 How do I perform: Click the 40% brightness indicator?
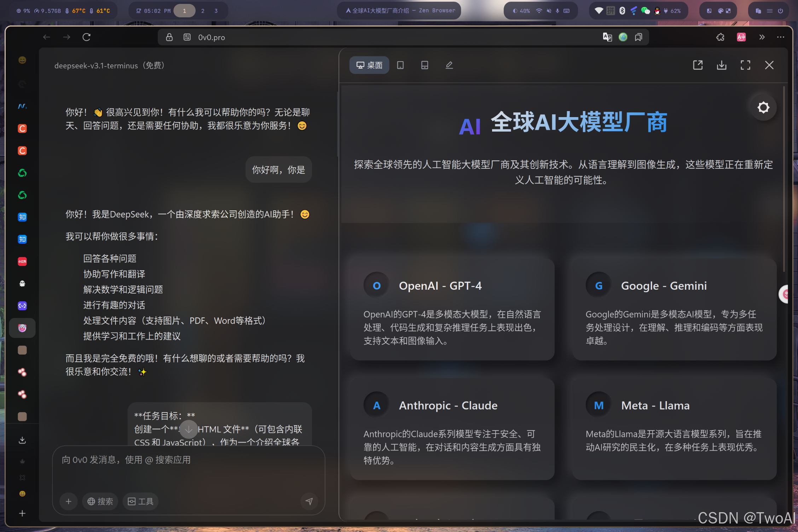[521, 11]
